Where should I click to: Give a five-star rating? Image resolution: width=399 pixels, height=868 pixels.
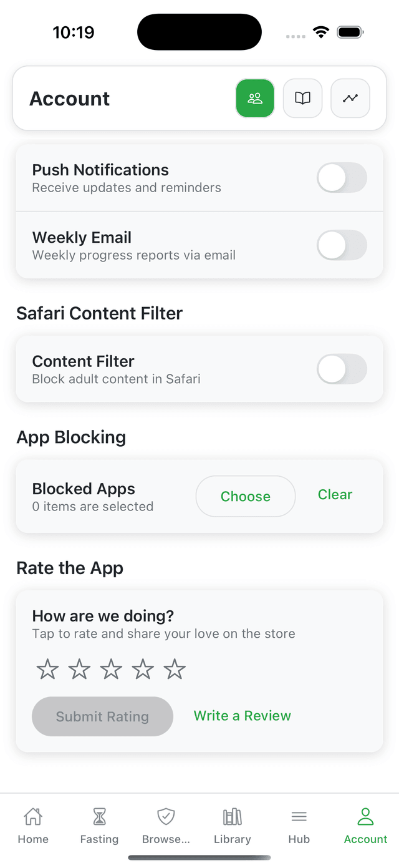point(175,670)
